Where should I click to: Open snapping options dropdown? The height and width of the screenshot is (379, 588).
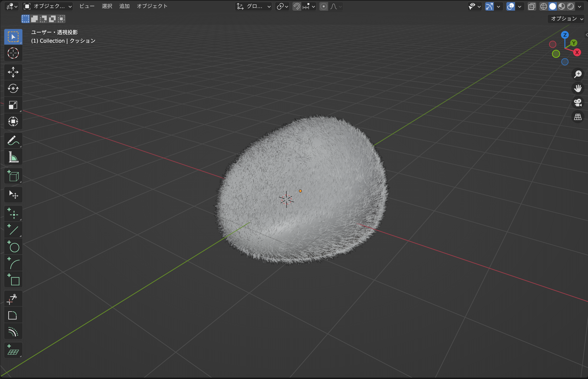[x=309, y=6]
